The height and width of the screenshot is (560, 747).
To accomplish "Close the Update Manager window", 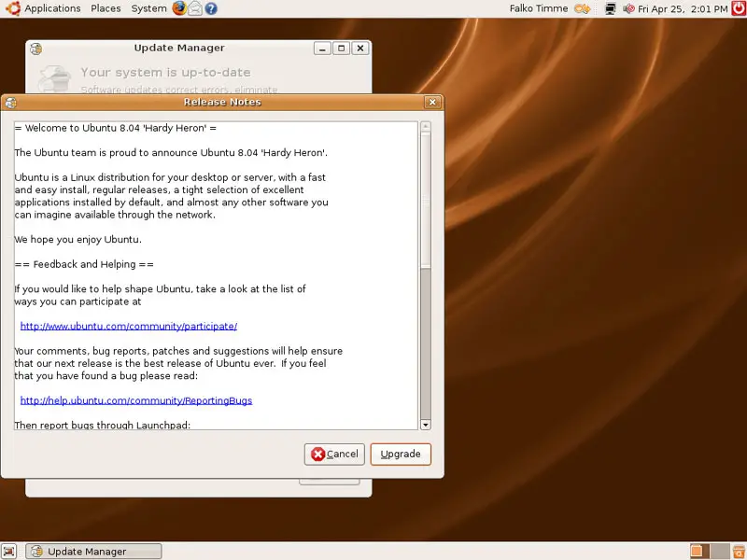I will pyautogui.click(x=360, y=49).
